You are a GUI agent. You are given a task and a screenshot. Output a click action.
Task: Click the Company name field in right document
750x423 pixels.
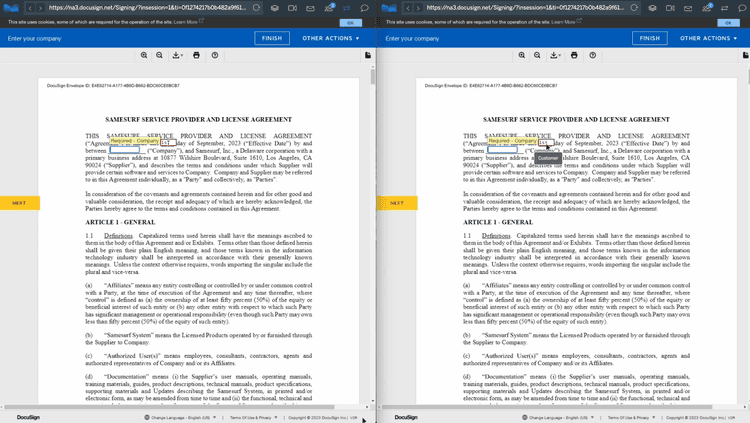pos(503,150)
